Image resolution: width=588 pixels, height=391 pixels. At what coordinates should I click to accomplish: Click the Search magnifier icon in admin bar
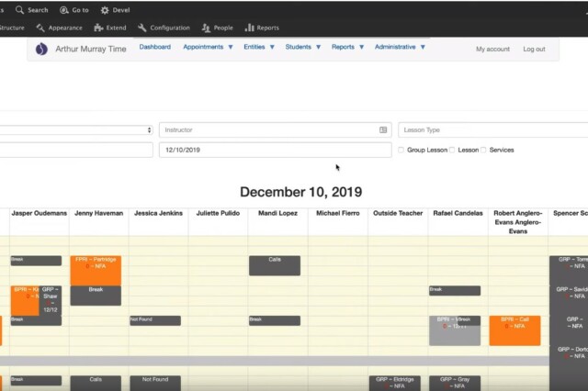20,10
